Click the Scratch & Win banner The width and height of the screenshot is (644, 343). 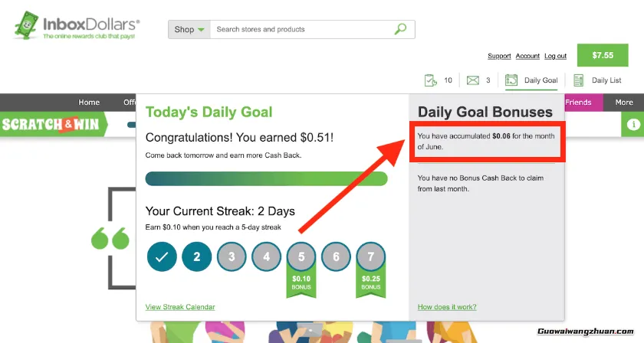pyautogui.click(x=51, y=124)
